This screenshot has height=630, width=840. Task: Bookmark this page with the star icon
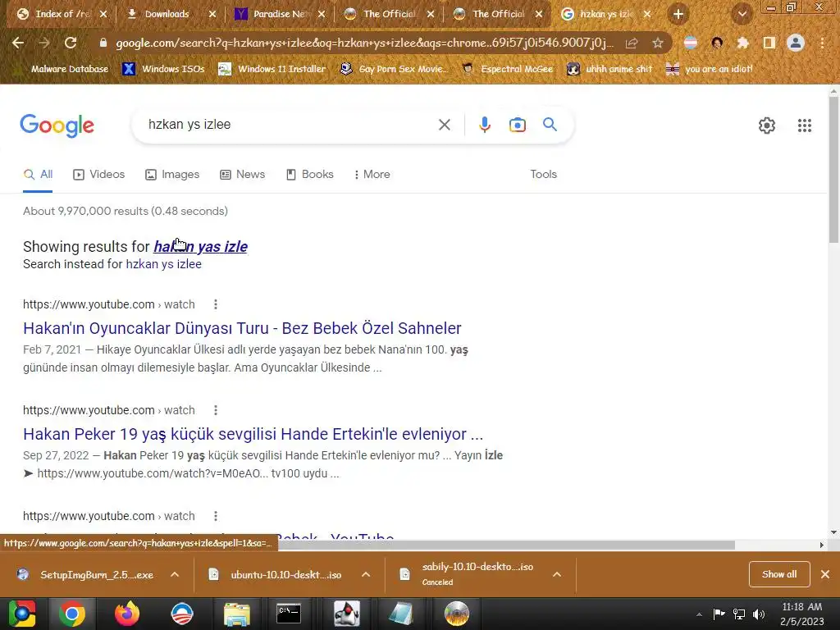pos(658,43)
